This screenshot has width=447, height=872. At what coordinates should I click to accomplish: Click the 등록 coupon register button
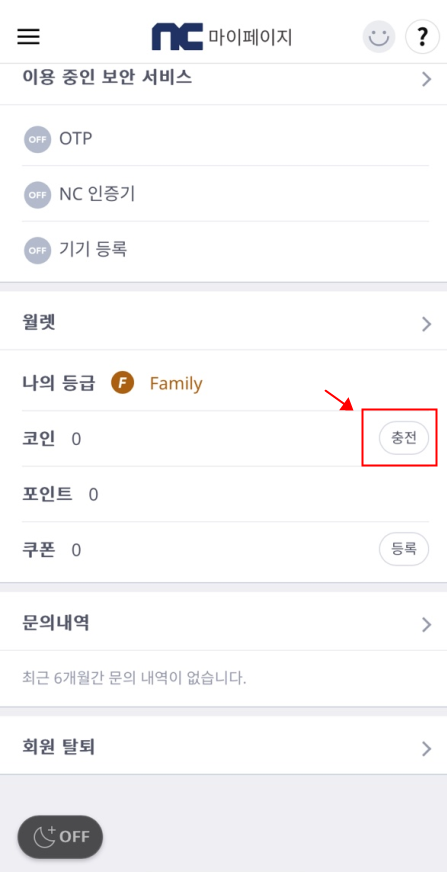404,549
